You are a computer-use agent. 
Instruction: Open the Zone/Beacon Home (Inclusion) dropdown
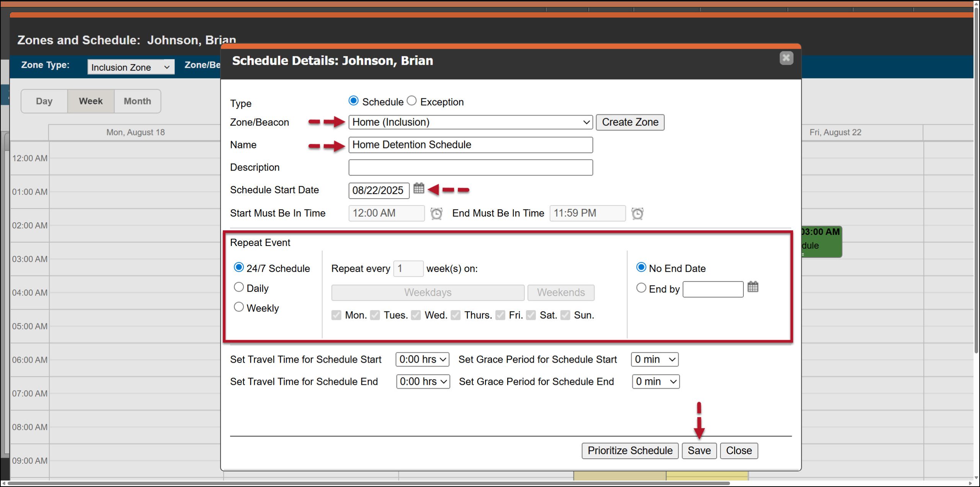pos(470,122)
